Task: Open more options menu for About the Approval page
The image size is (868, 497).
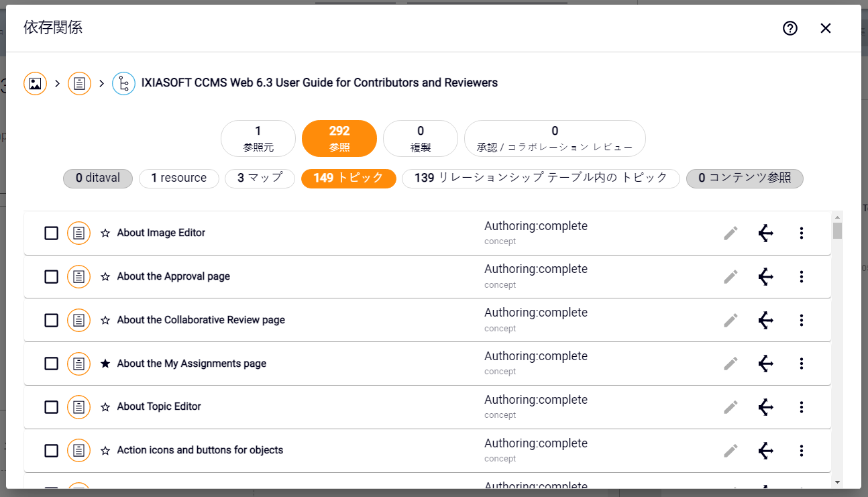Action: [x=801, y=277]
